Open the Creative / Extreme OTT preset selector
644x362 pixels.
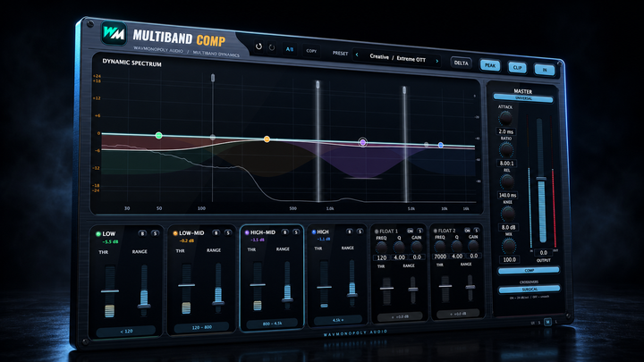[397, 58]
